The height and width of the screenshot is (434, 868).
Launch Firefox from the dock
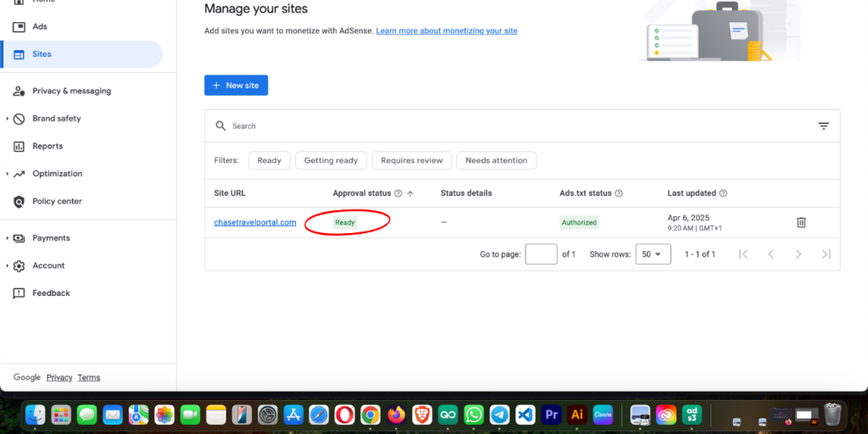pyautogui.click(x=397, y=414)
